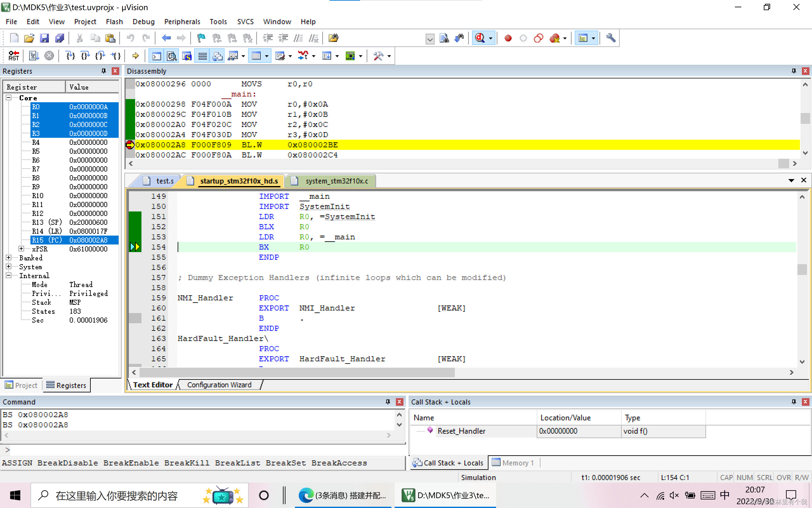The height and width of the screenshot is (508, 812).
Task: Open the Flash menu
Action: 114,22
